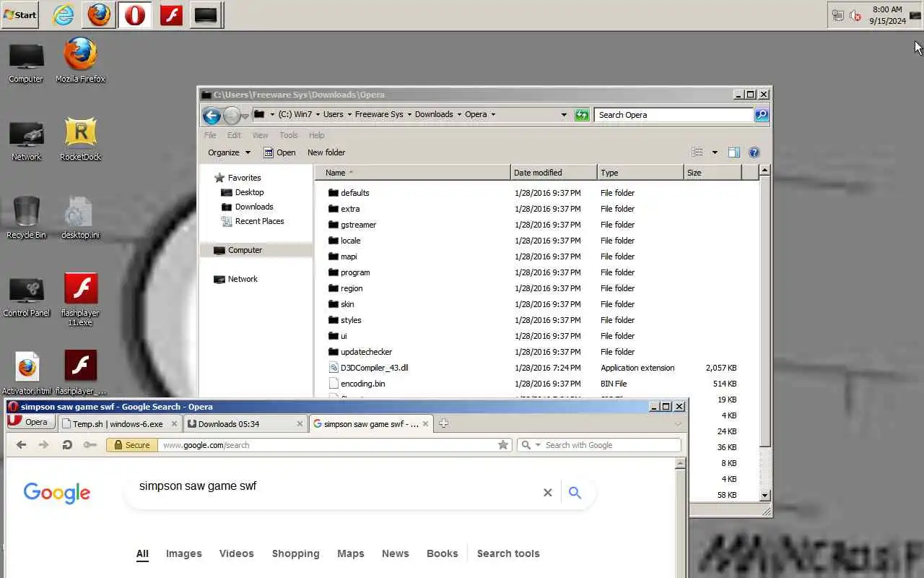This screenshot has width=924, height=578.
Task: Expand the Downloads breadcrumb arrow
Action: 459,115
